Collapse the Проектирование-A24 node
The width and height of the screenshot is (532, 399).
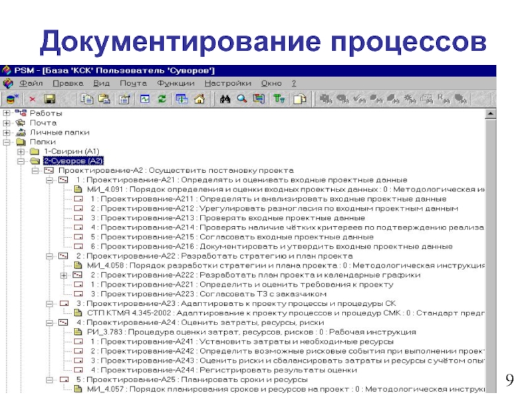pos(49,322)
